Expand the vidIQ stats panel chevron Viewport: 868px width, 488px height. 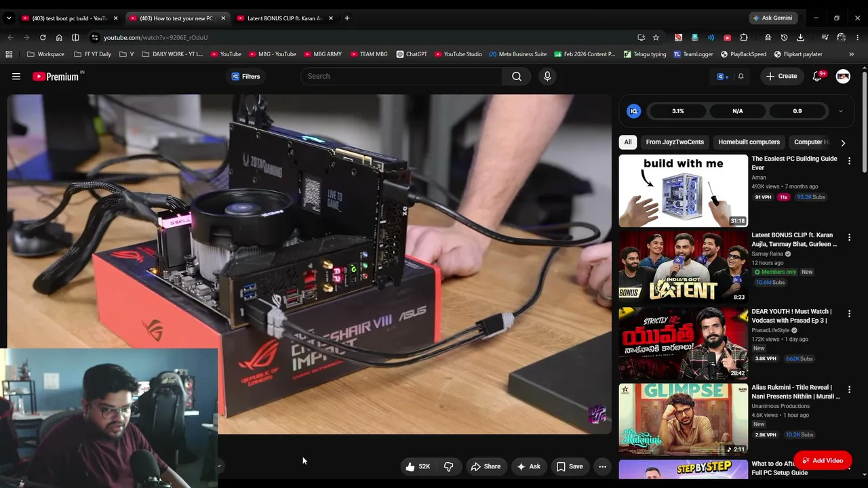[840, 111]
